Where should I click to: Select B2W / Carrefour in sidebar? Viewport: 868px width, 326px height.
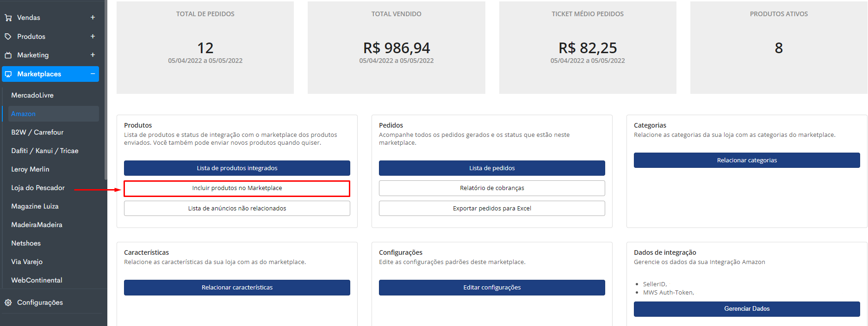click(x=37, y=132)
